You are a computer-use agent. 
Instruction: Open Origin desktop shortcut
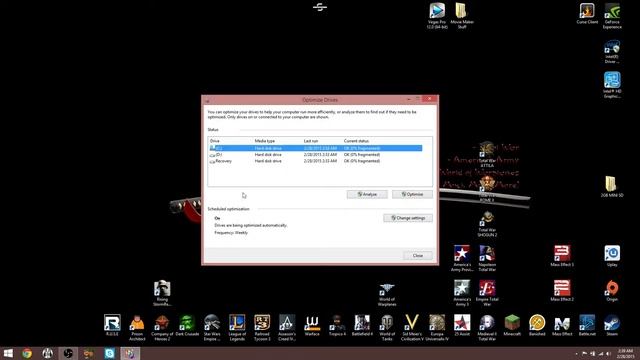click(x=612, y=291)
